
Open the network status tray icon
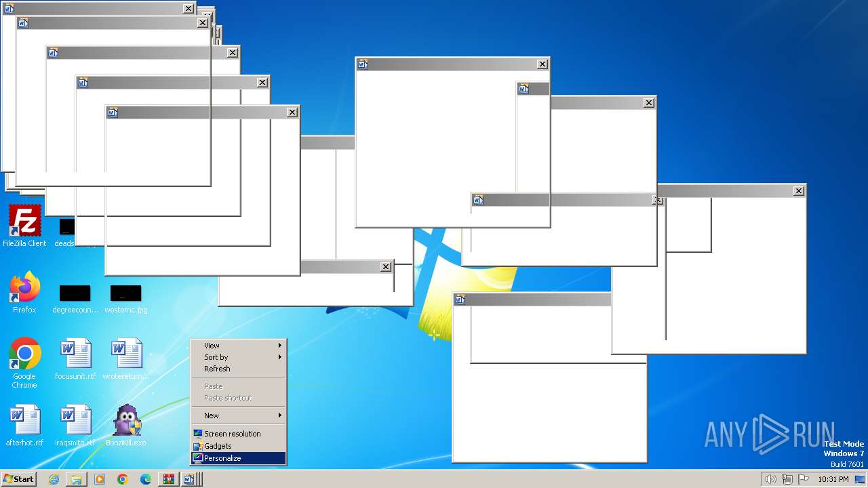point(787,479)
